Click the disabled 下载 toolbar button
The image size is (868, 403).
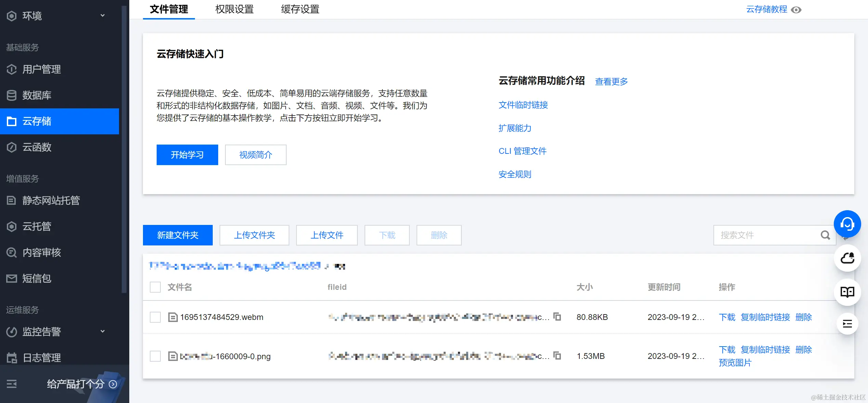tap(387, 235)
